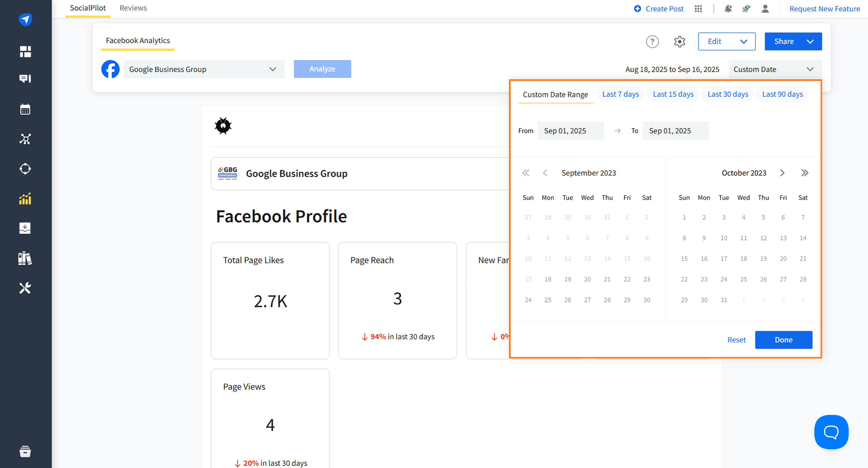Click the Aug 18, 2025 to Sep 16, 2025 text

(672, 69)
